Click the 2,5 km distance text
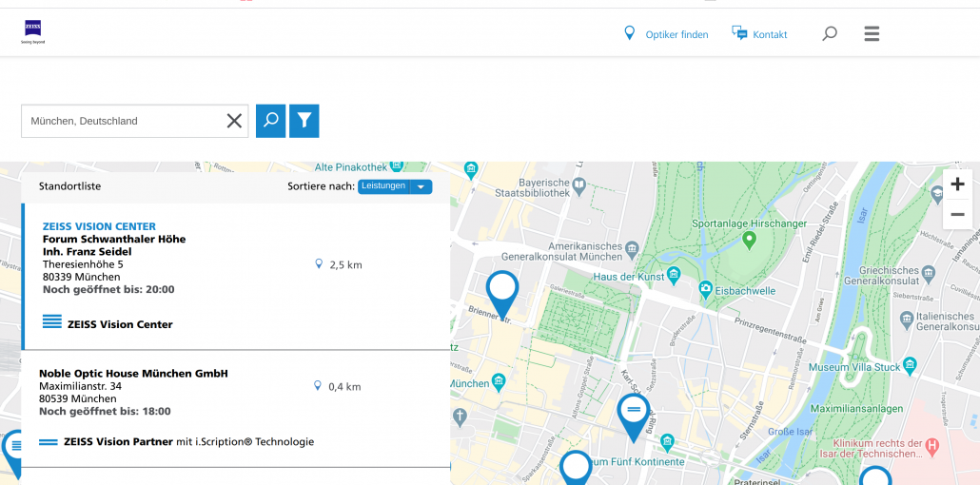The width and height of the screenshot is (980, 485). click(x=345, y=265)
